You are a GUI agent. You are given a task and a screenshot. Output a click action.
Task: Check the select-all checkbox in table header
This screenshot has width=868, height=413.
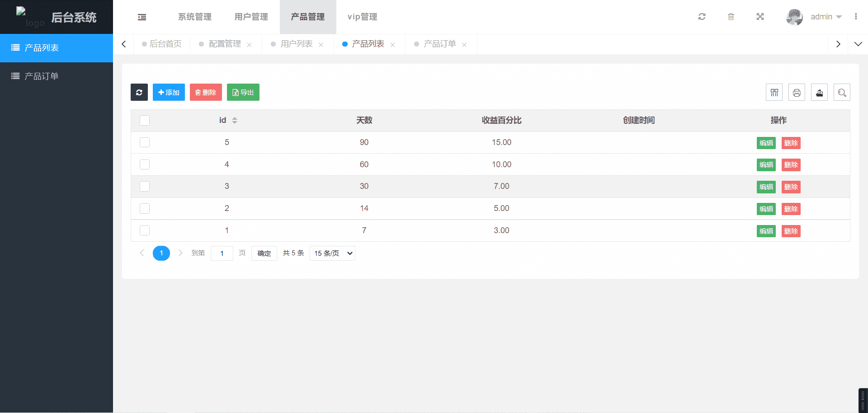click(x=145, y=120)
